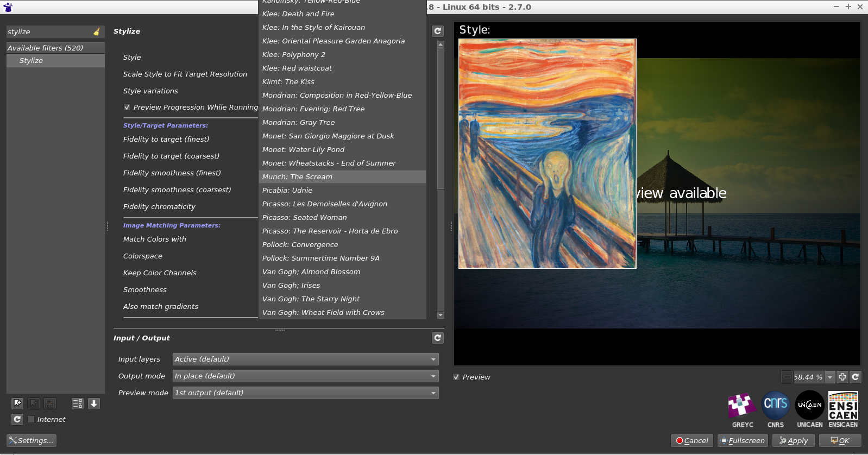The height and width of the screenshot is (455, 868).
Task: Click the zoom in plus button
Action: point(842,377)
